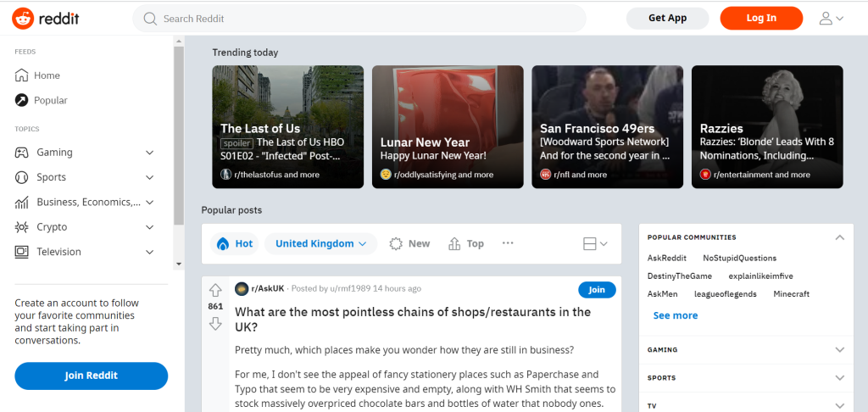The image size is (868, 412).
Task: Downvote the AskUK post
Action: (215, 323)
